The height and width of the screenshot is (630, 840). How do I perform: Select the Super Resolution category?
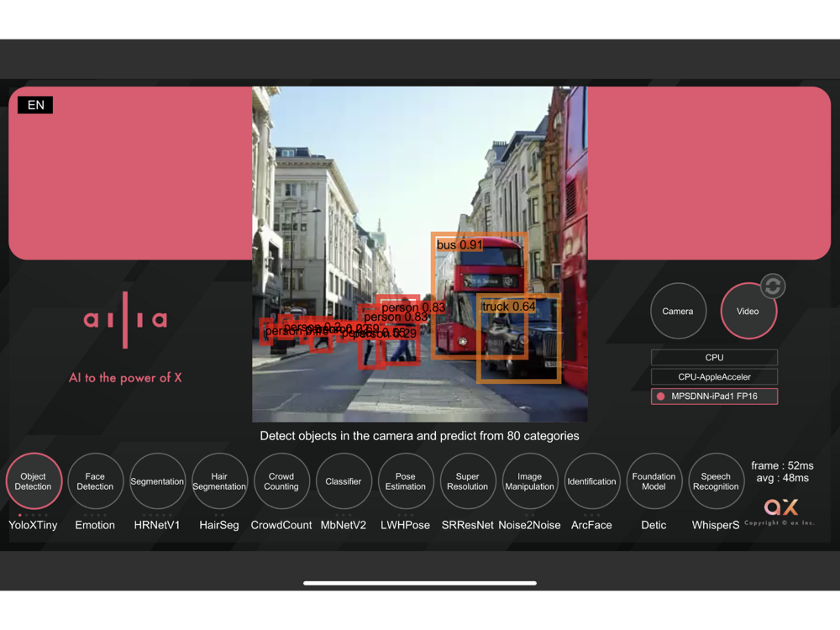tap(468, 481)
